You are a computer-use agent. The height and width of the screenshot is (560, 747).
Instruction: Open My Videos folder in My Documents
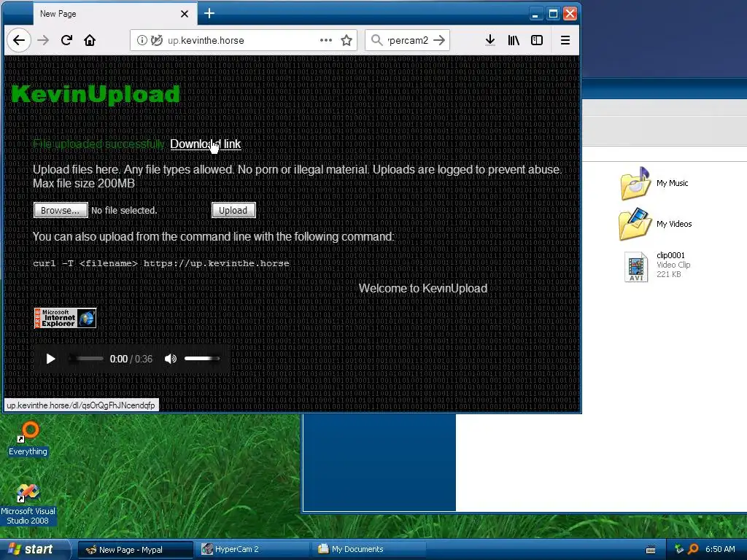(x=656, y=224)
